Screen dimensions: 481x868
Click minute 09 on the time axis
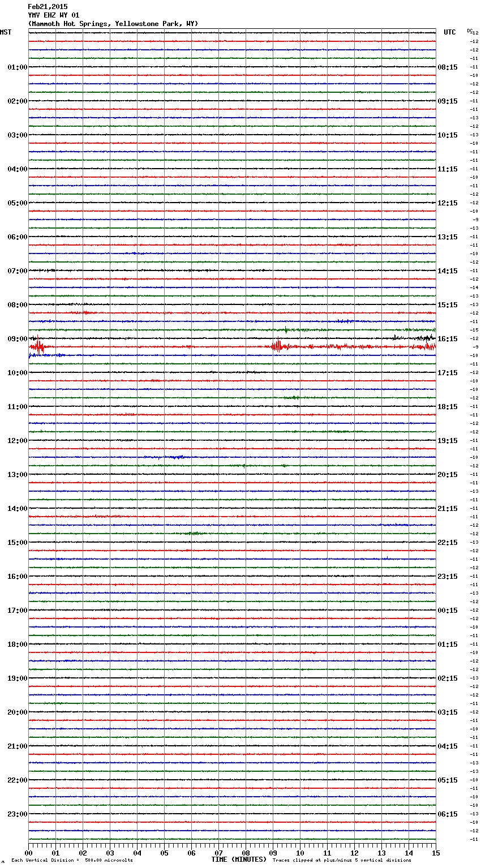coord(273,853)
